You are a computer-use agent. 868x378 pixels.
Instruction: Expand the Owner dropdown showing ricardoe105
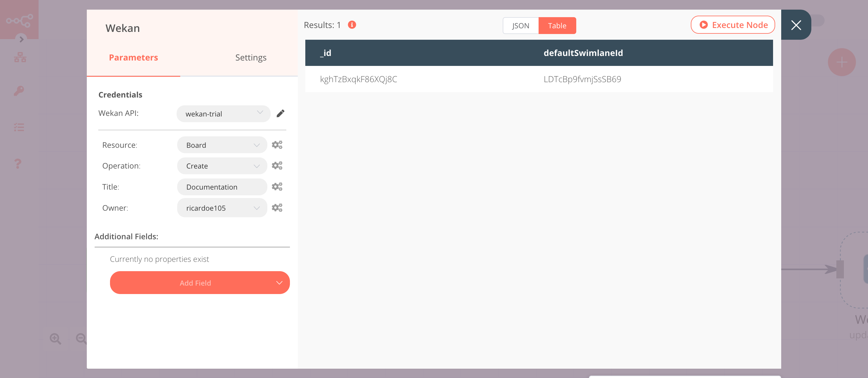click(x=256, y=208)
